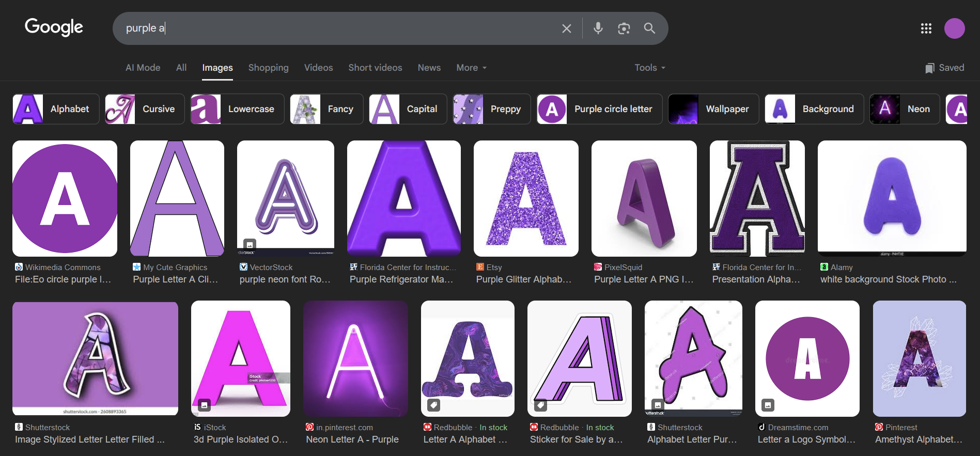Filter results by Preppy chip

point(492,109)
